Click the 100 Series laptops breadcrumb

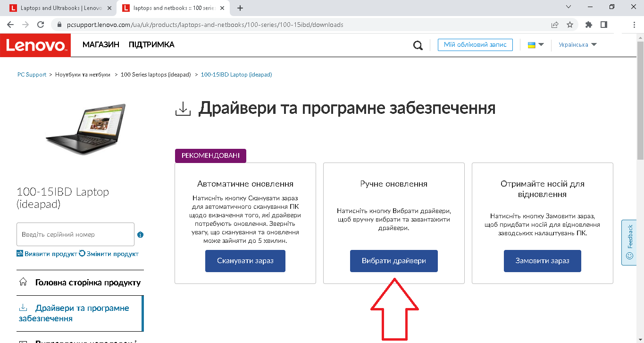(x=156, y=75)
